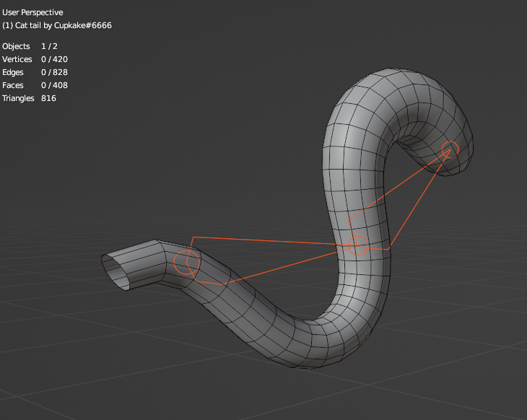527x420 pixels.
Task: Click the "Vertices" statistics label
Action: tap(17, 59)
